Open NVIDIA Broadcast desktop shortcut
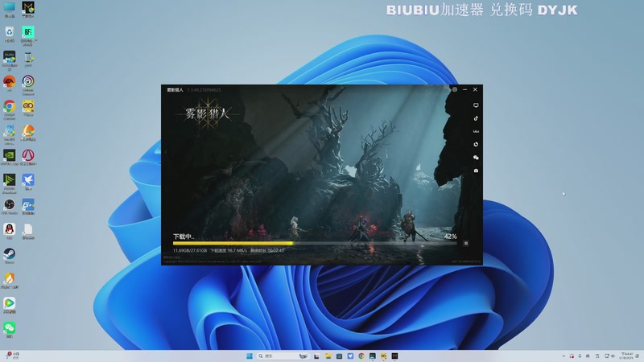This screenshot has height=362, width=644. (9, 183)
